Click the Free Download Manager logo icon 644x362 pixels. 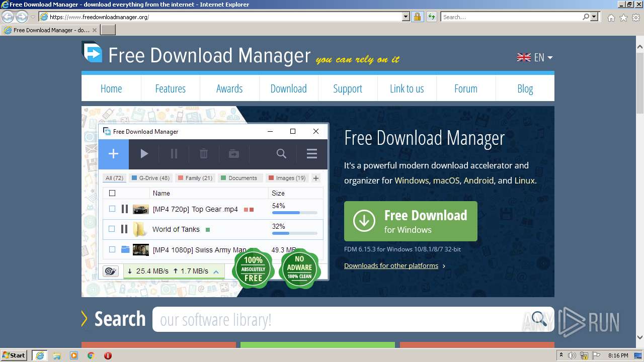[x=92, y=53]
